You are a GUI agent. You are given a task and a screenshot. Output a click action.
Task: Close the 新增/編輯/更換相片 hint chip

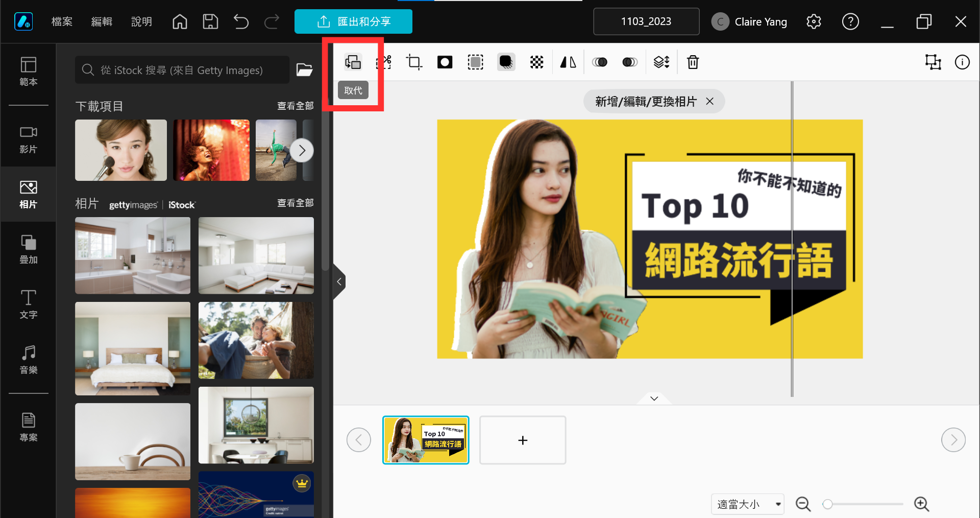tap(709, 101)
